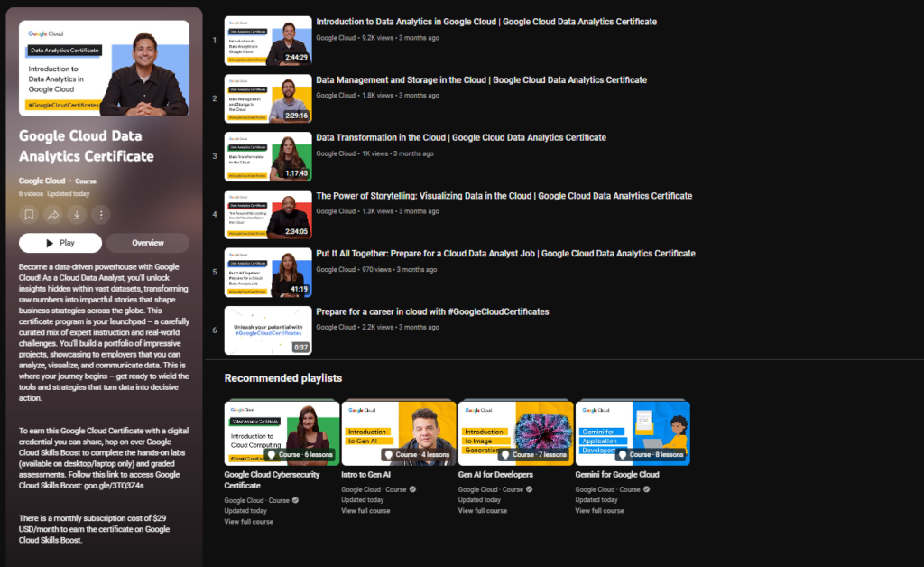This screenshot has width=924, height=567.
Task: Click the 2:44:29 duration badge on first video
Action: 296,58
